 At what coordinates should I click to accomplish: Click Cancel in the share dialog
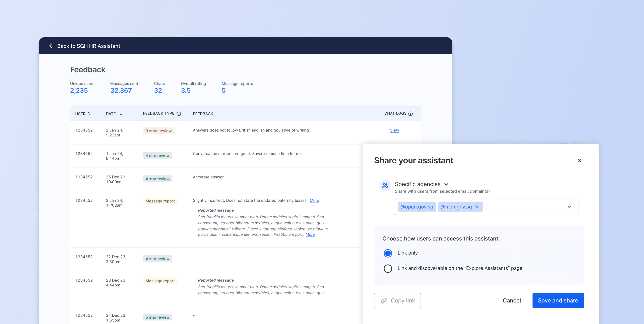(x=512, y=301)
